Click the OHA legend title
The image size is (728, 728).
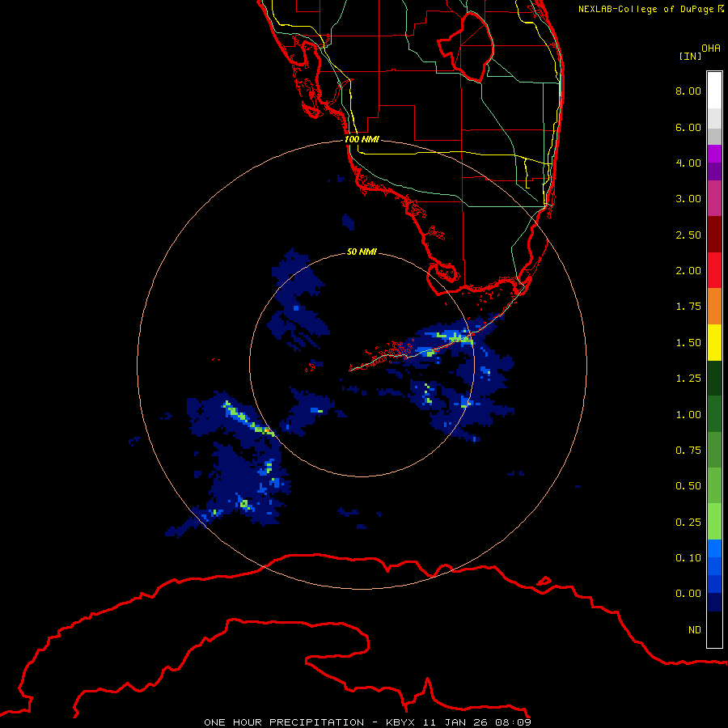click(711, 49)
